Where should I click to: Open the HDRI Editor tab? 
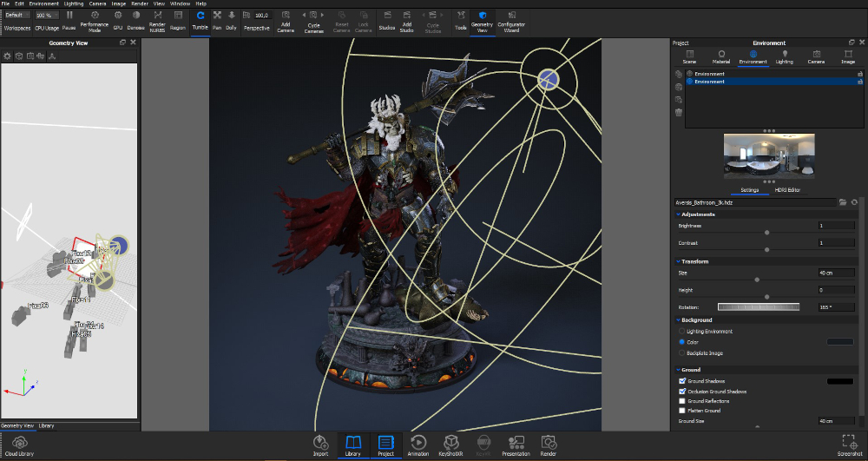(787, 190)
